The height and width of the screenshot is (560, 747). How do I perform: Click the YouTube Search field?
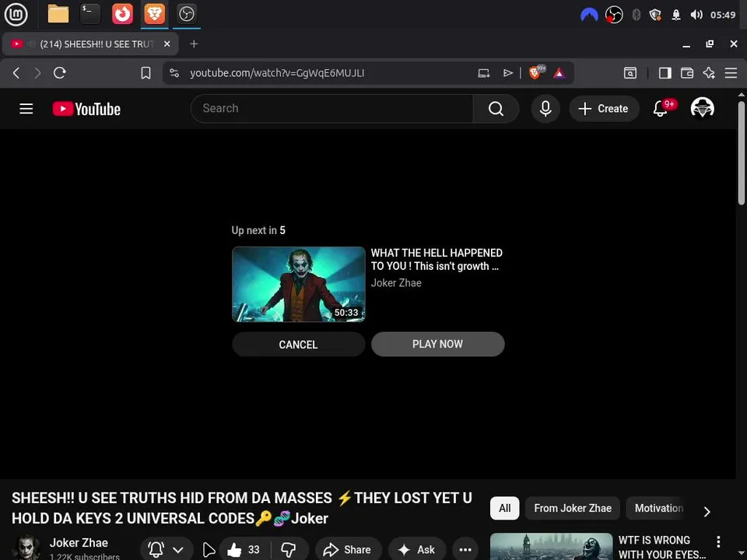point(331,109)
